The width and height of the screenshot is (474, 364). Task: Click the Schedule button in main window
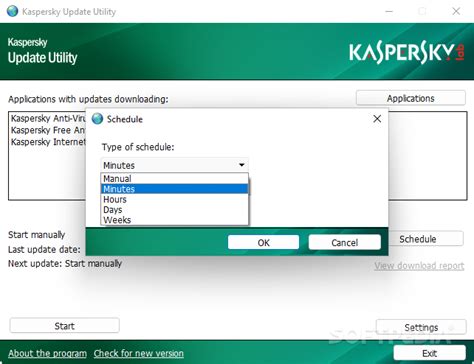(425, 239)
